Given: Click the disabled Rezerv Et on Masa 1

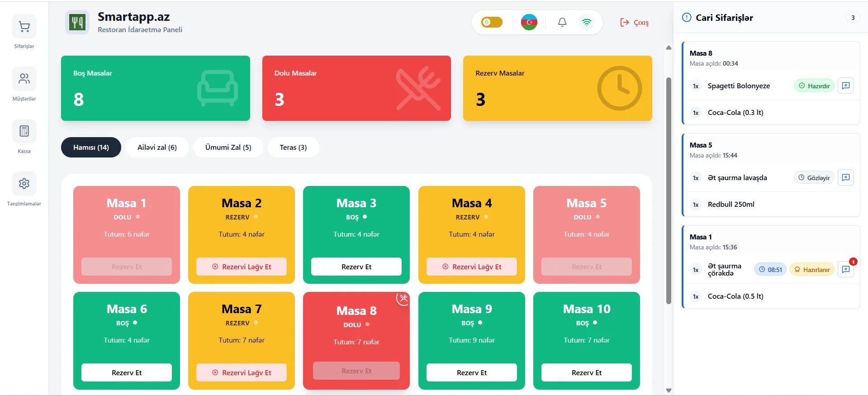Looking at the screenshot, I should [x=127, y=267].
